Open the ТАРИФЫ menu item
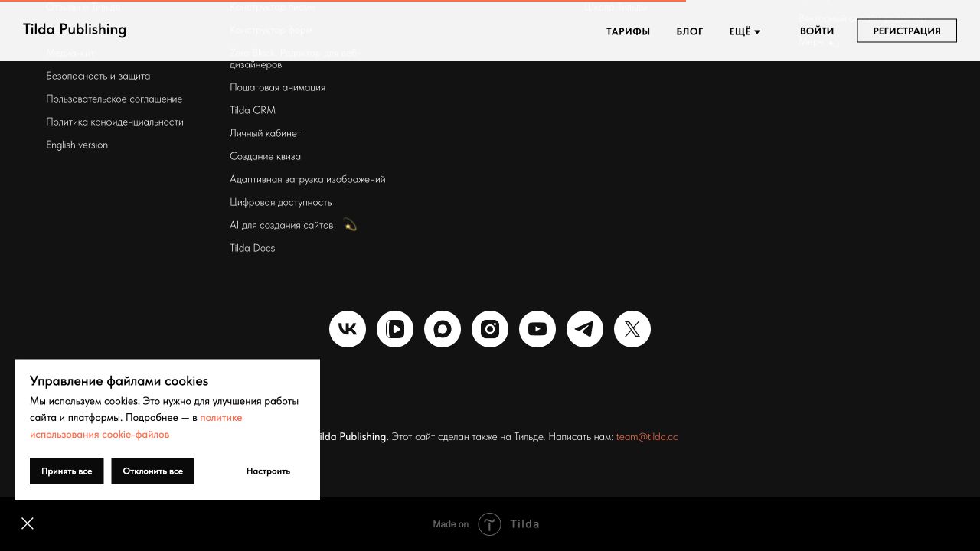Screen dimensions: 980x551 (628, 31)
